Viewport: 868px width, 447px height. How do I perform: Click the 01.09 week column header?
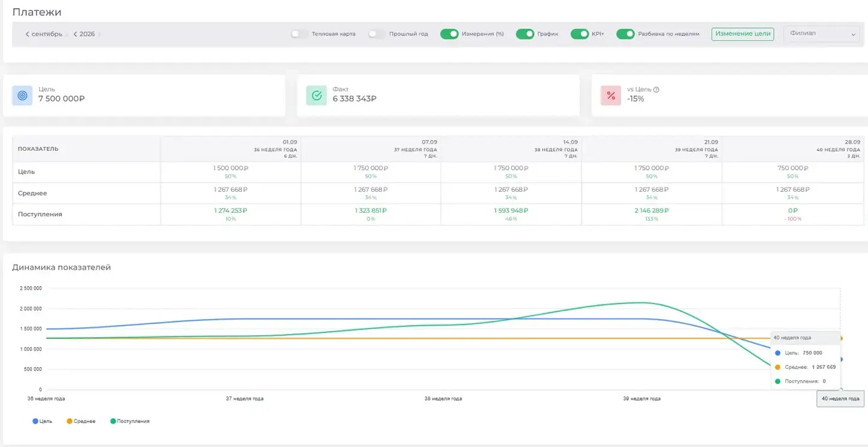click(231, 149)
